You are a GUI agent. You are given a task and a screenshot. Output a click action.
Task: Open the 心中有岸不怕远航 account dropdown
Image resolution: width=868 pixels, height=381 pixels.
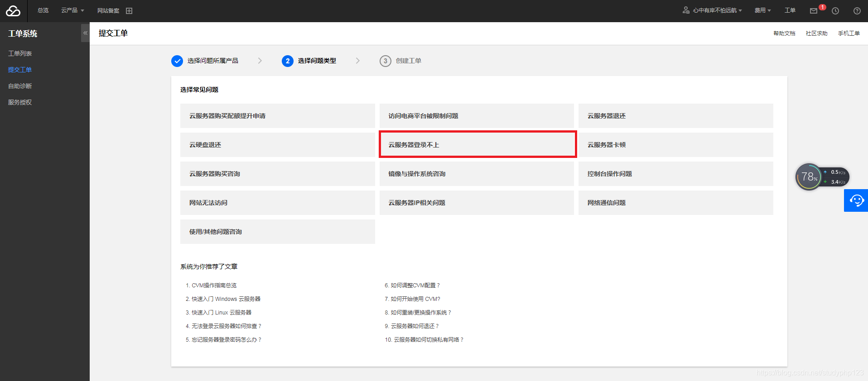[x=717, y=10]
